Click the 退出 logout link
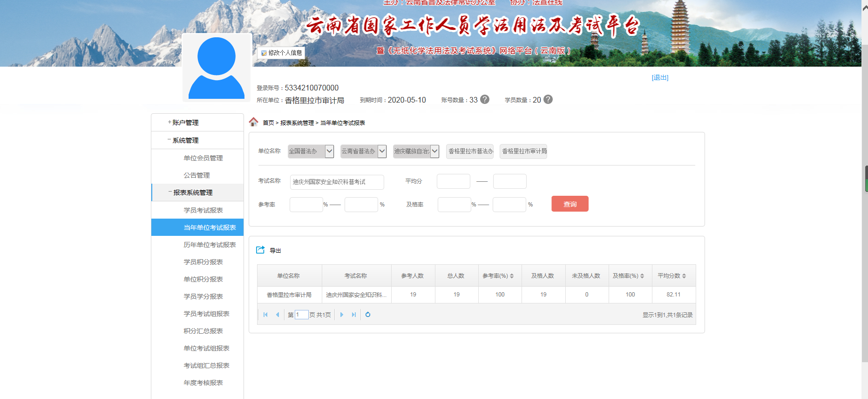Viewport: 868px width, 399px height. coord(660,78)
